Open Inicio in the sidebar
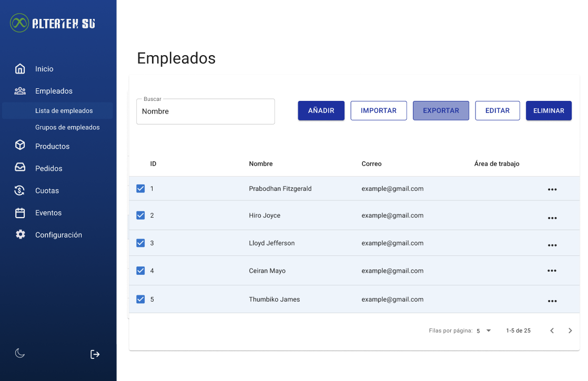Screen dimensions: 588x381 click(44, 69)
